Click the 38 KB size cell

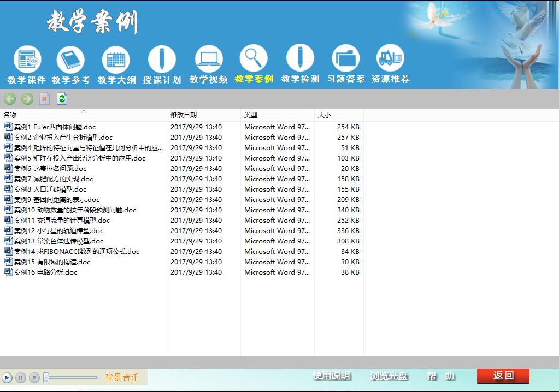[x=350, y=272]
